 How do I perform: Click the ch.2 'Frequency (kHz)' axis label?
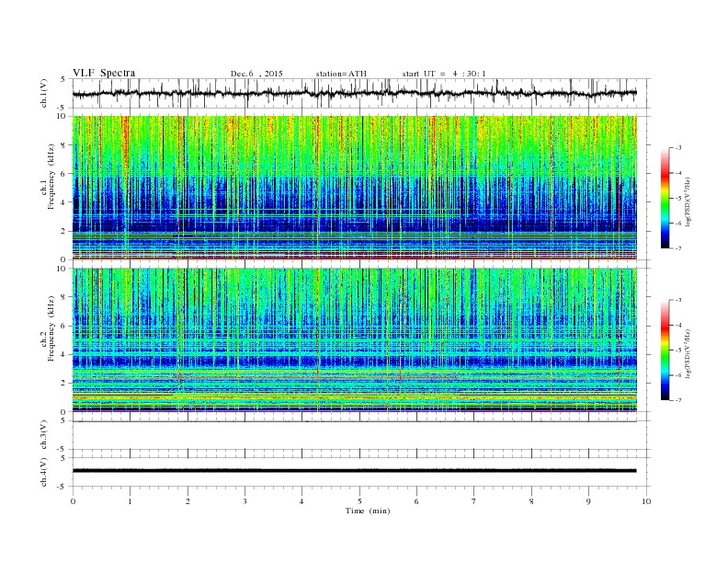pos(51,327)
